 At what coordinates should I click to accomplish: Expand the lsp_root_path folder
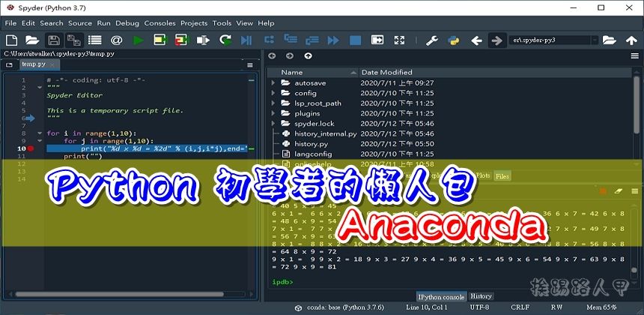(273, 103)
